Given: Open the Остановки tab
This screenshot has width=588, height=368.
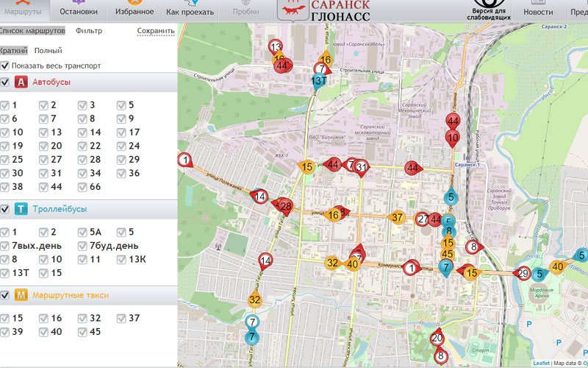Looking at the screenshot, I should (79, 12).
